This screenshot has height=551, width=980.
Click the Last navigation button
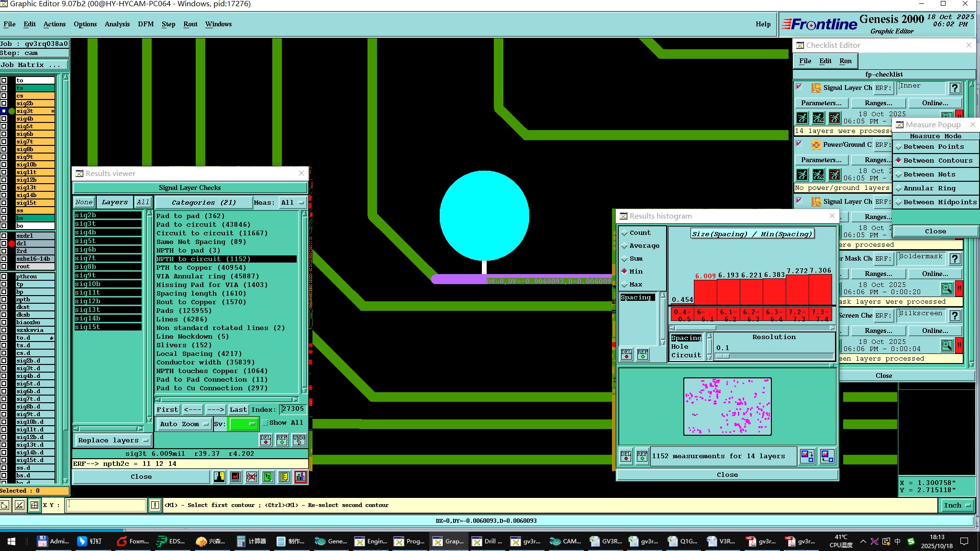click(x=238, y=409)
